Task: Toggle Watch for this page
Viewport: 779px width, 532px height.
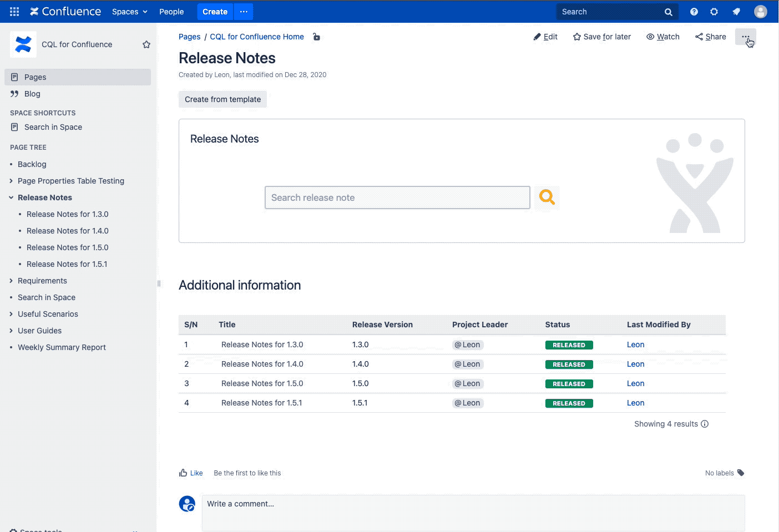Action: (x=662, y=37)
